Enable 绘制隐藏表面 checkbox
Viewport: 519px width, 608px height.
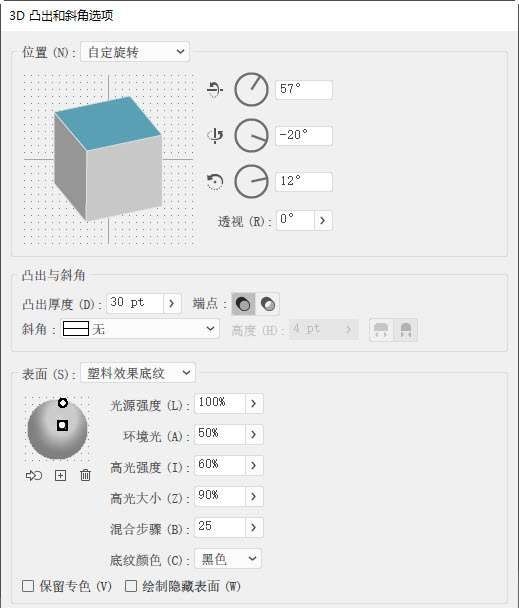click(x=131, y=586)
